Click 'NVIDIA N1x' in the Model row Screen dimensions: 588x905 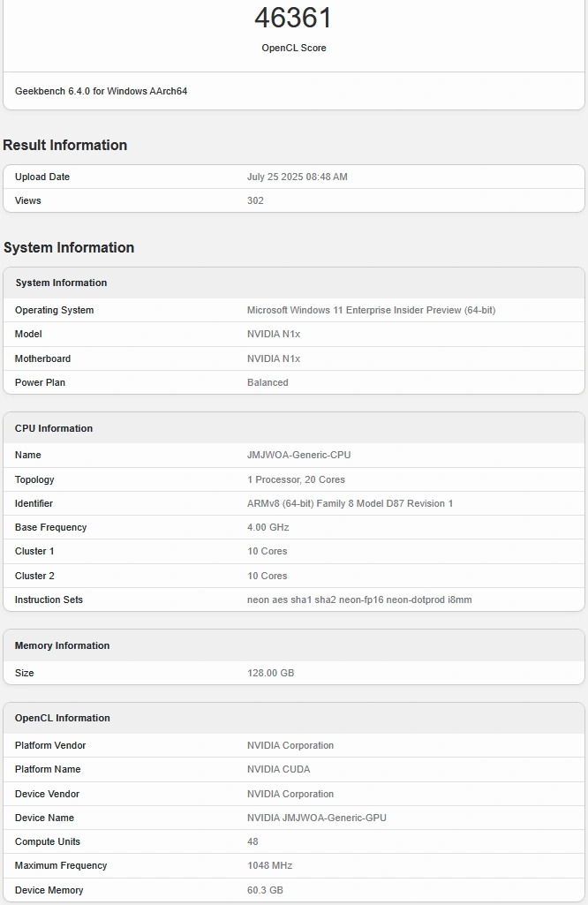(274, 334)
